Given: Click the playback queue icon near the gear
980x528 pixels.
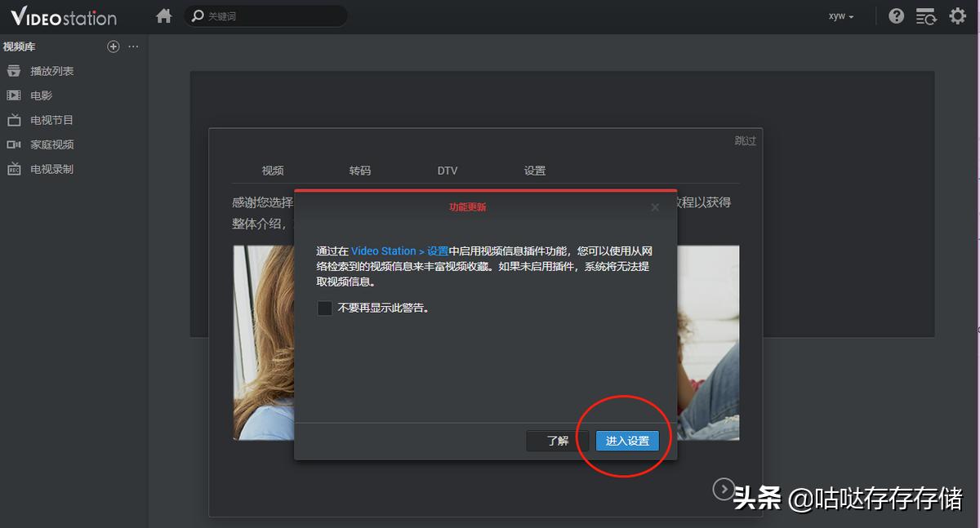Looking at the screenshot, I should [926, 16].
